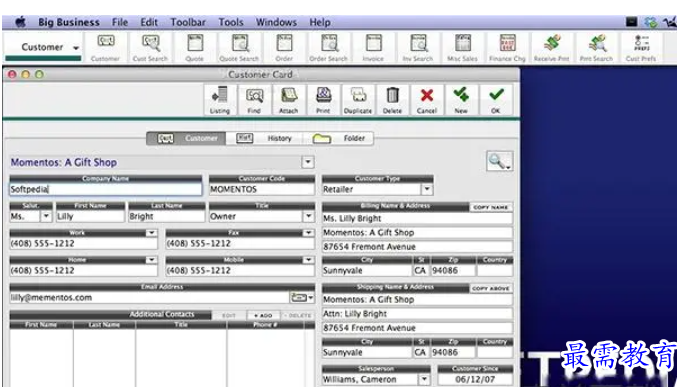Click the COPY ABOVE button
The image size is (685, 387).
491,288
